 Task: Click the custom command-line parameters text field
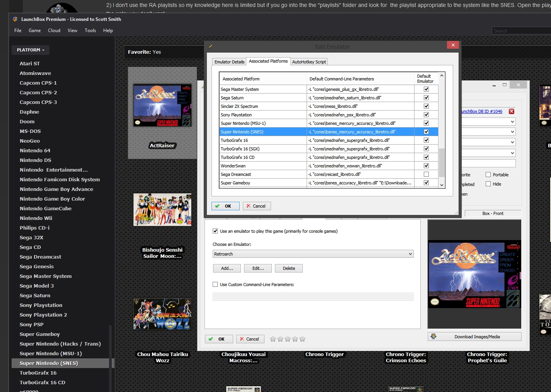click(313, 297)
